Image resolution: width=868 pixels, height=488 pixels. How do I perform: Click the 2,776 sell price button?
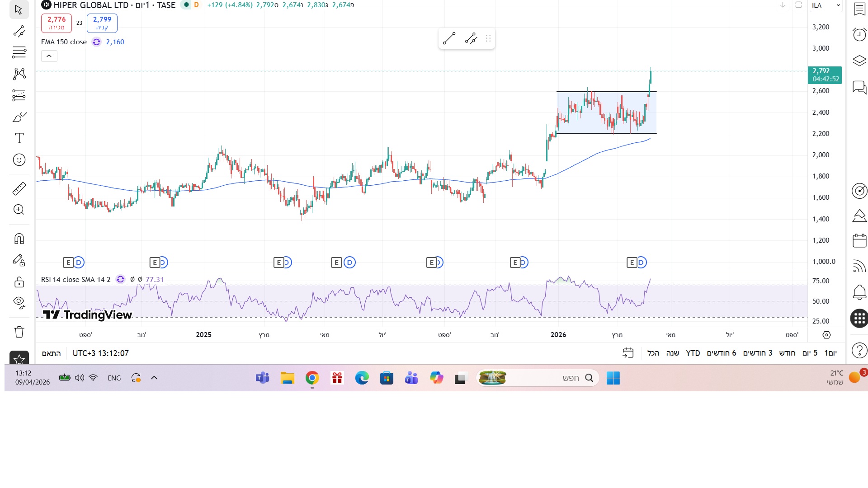tap(57, 23)
